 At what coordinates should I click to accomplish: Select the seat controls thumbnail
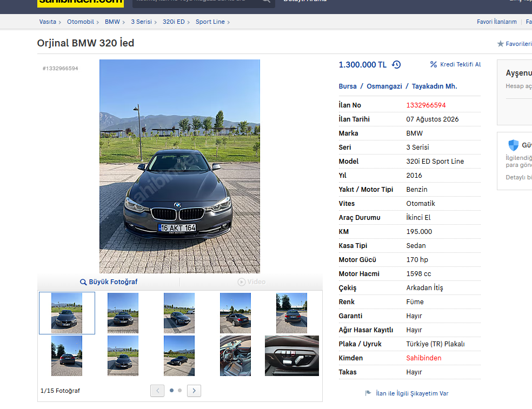[292, 356]
